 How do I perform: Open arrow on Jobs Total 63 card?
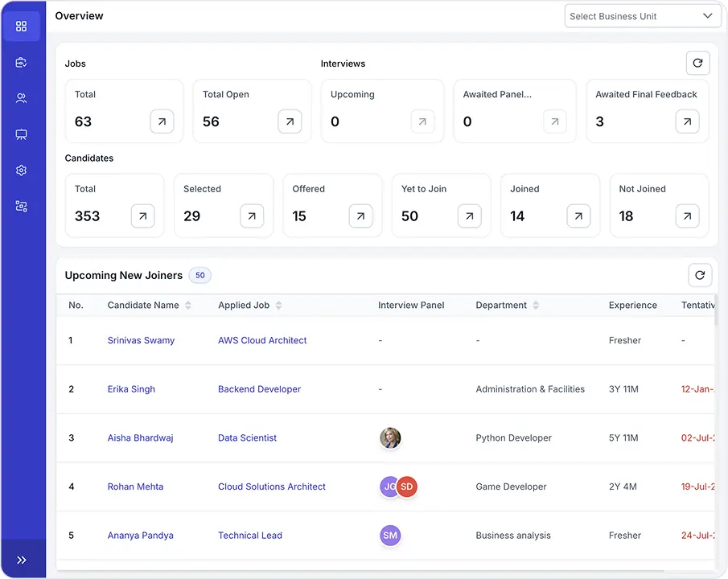pyautogui.click(x=162, y=121)
